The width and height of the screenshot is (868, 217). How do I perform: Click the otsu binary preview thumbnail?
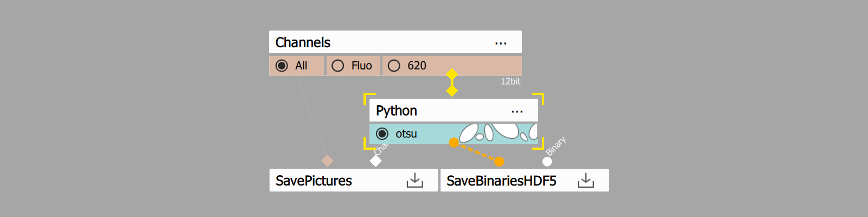click(x=498, y=132)
